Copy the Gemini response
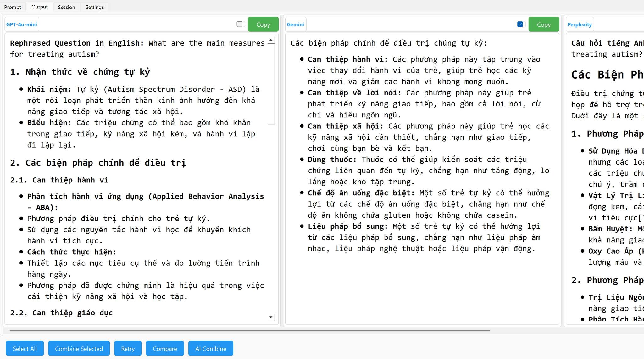644x359 pixels. coord(543,24)
